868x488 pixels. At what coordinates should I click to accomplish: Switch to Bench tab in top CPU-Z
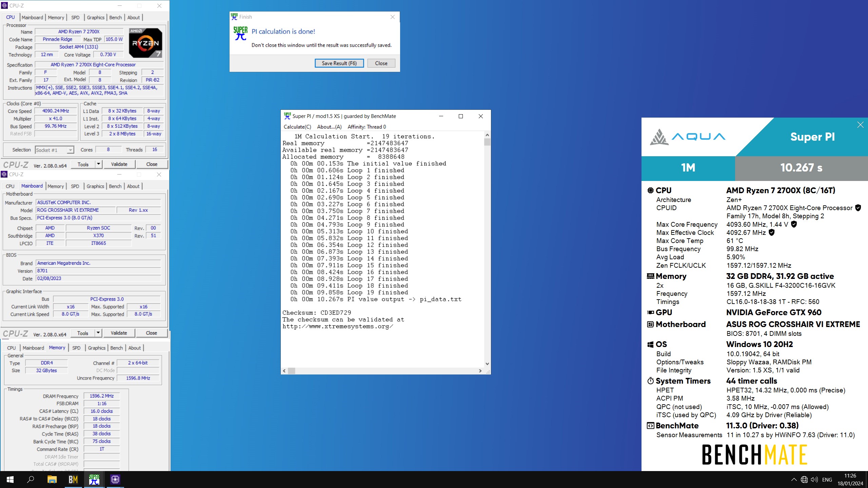click(115, 17)
